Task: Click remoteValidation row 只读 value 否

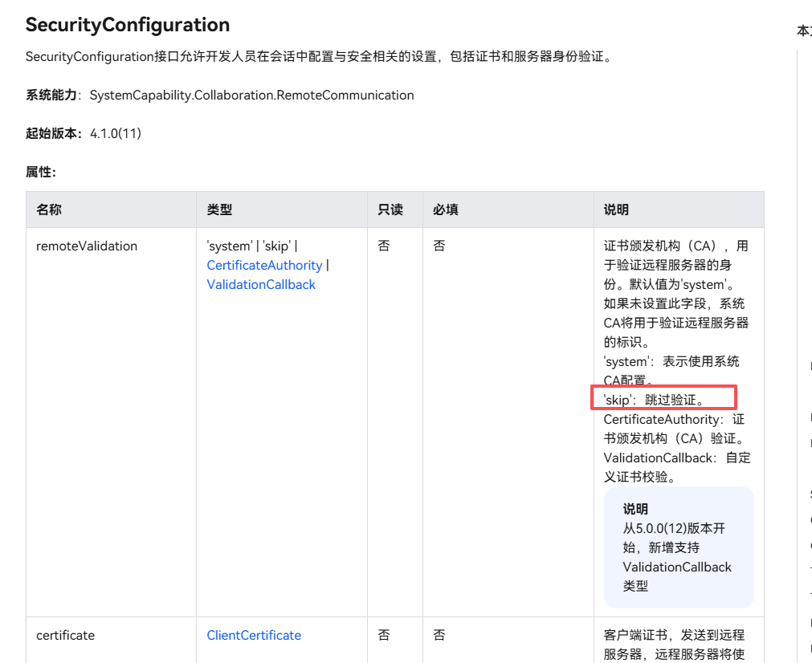Action: tap(384, 246)
